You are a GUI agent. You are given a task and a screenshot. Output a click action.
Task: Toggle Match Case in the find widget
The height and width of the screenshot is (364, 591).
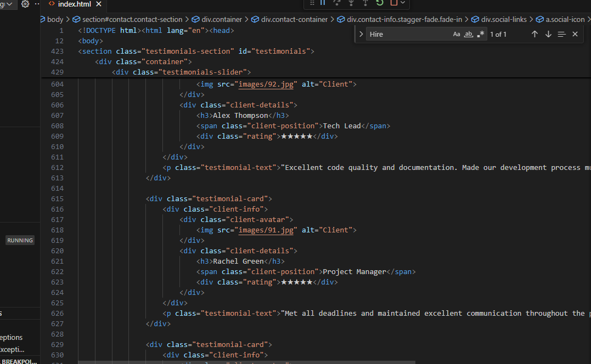[457, 34]
